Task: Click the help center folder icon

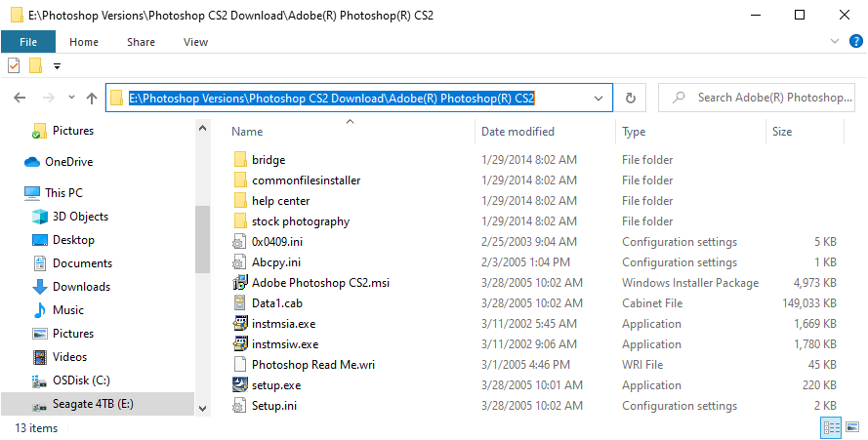Action: coord(239,201)
